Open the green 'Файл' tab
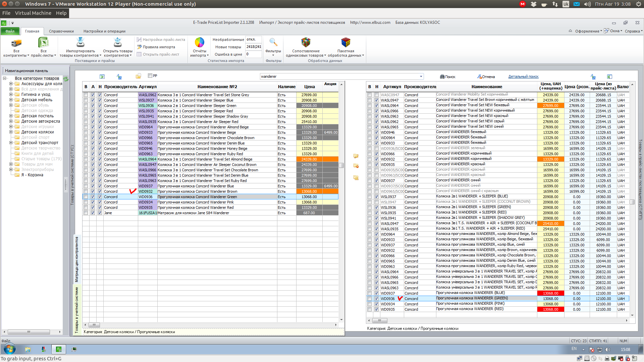Viewport: 644px width, 362px height. 10,31
